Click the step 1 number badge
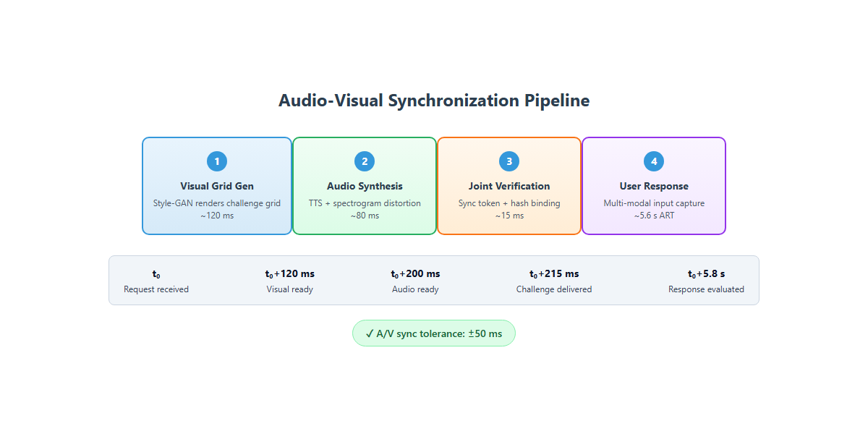This screenshot has height=434, width=868. coord(217,161)
